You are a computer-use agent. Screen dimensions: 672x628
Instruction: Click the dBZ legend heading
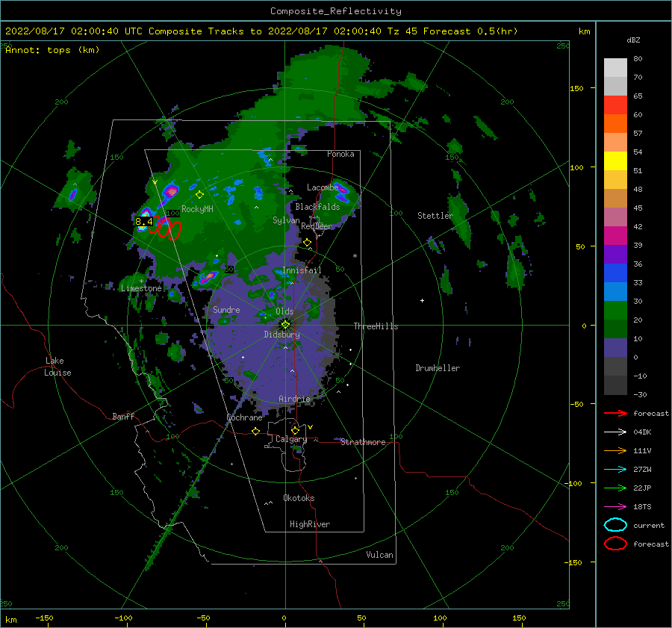(x=633, y=40)
